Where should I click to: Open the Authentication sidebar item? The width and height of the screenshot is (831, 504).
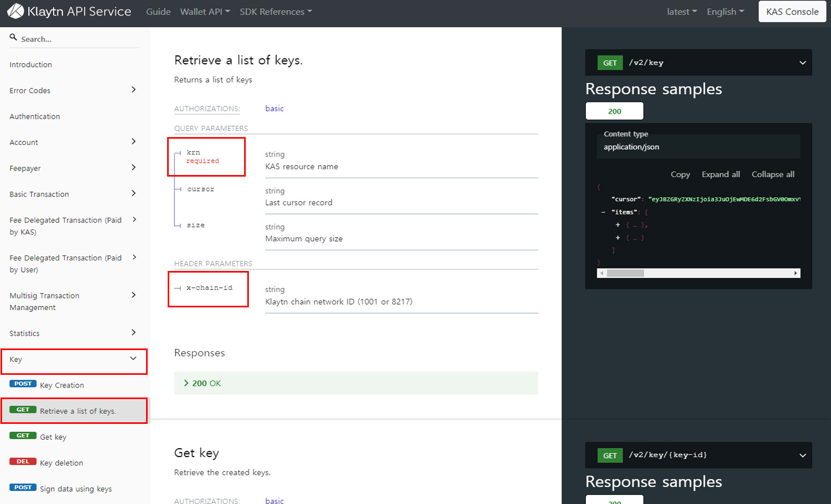click(x=35, y=116)
